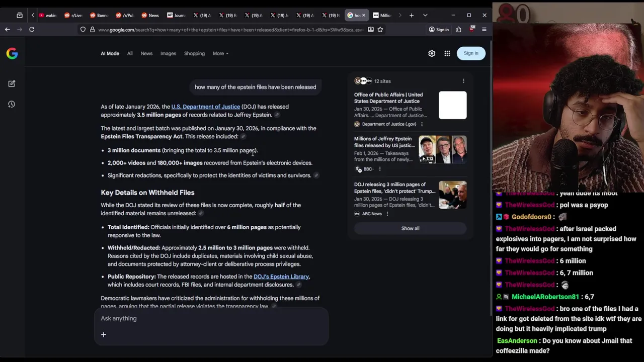Open 'DOJ releasing 3 million pages' ABC result
644x362 pixels.
(394, 188)
